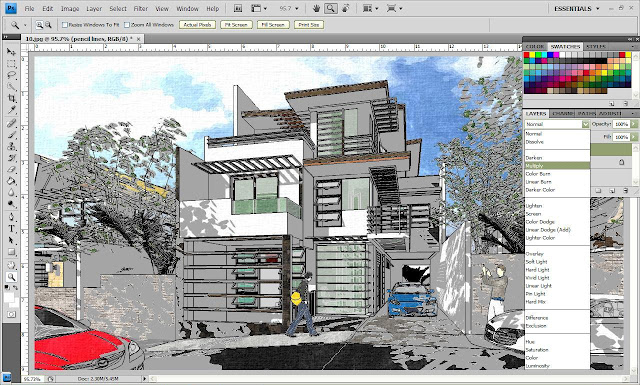Open the Fill slider arrow
This screenshot has height=385, width=640.
(634, 137)
